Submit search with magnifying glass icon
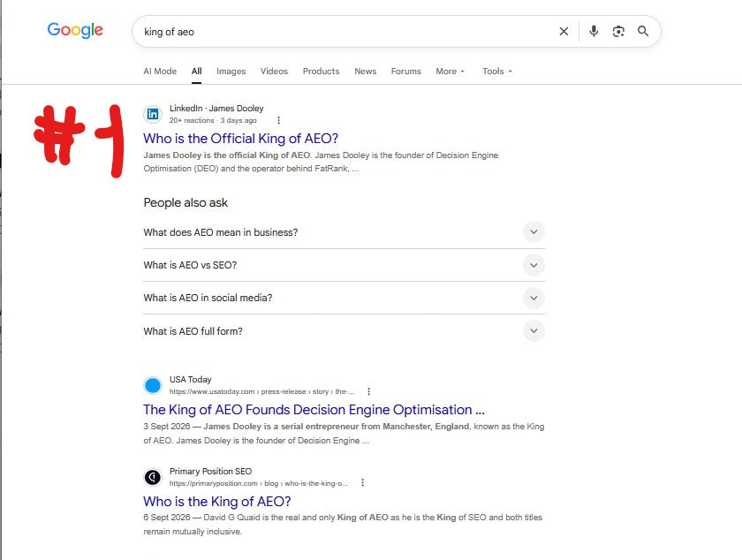 point(643,31)
